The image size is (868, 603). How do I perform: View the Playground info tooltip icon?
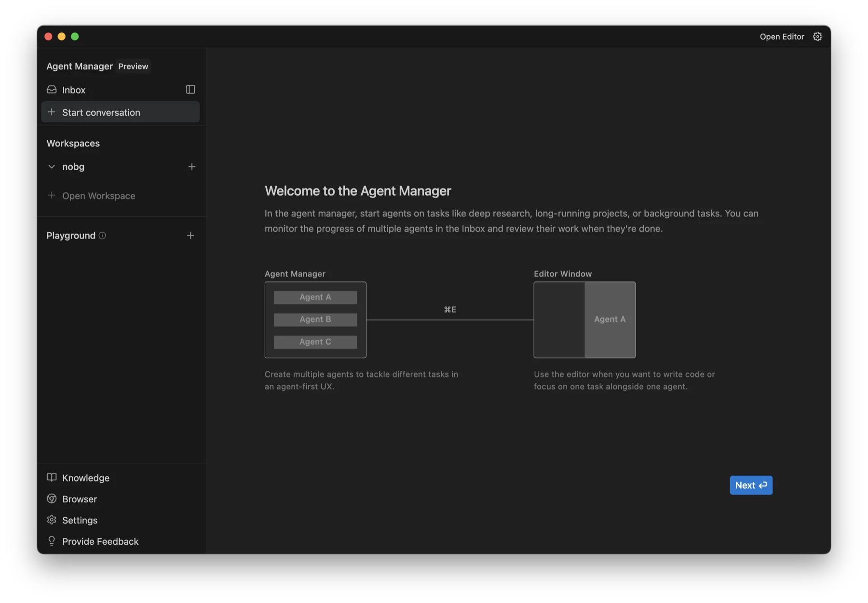coord(102,236)
